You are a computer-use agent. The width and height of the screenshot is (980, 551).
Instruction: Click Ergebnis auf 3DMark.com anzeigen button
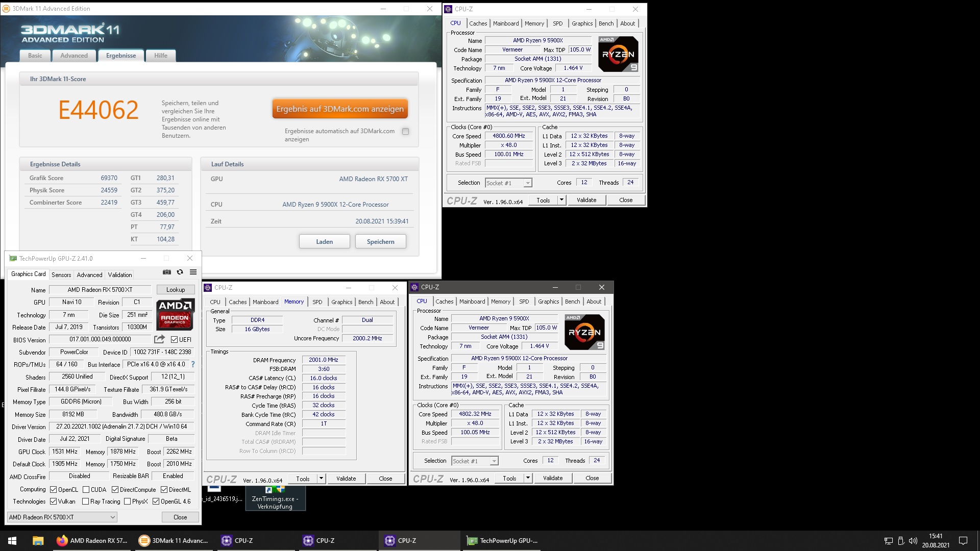point(340,109)
